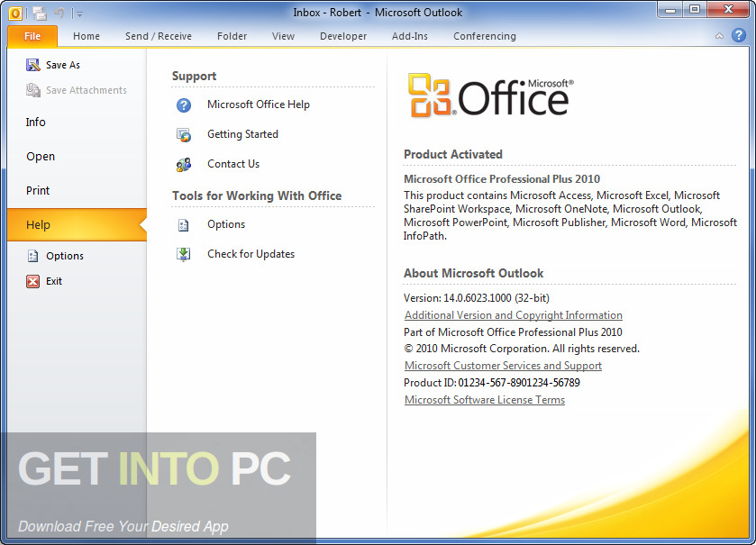Screen dimensions: 756x545
Task: Click the red Exit icon
Action: 32,281
